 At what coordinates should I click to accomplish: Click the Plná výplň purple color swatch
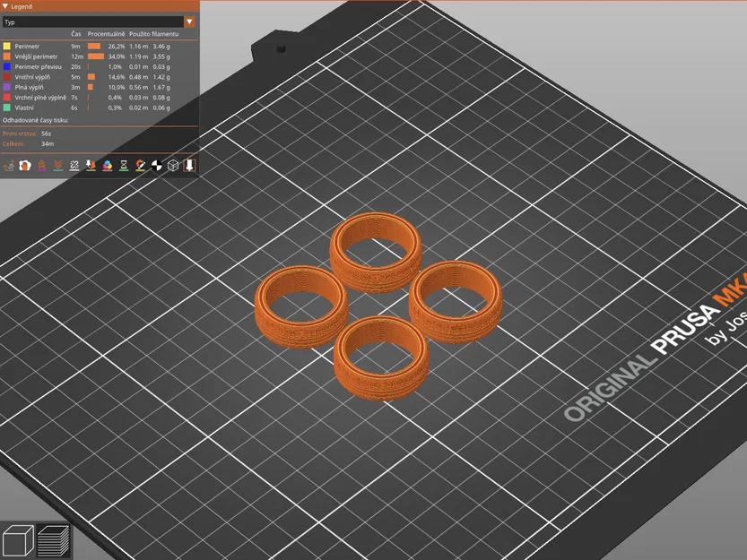6,87
